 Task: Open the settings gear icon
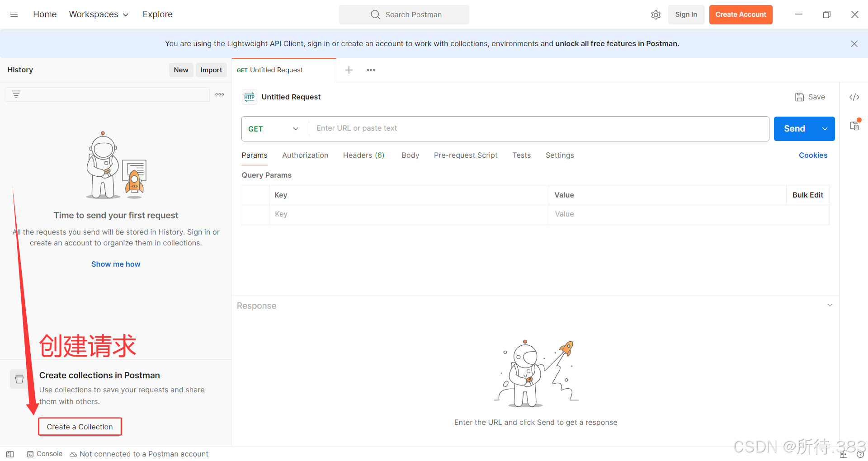[656, 14]
